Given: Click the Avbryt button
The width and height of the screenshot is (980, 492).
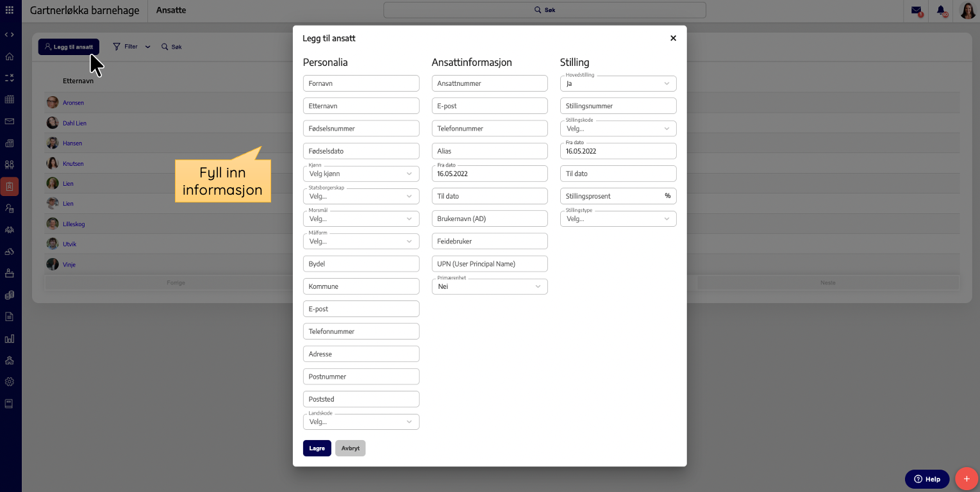Looking at the screenshot, I should pyautogui.click(x=350, y=448).
